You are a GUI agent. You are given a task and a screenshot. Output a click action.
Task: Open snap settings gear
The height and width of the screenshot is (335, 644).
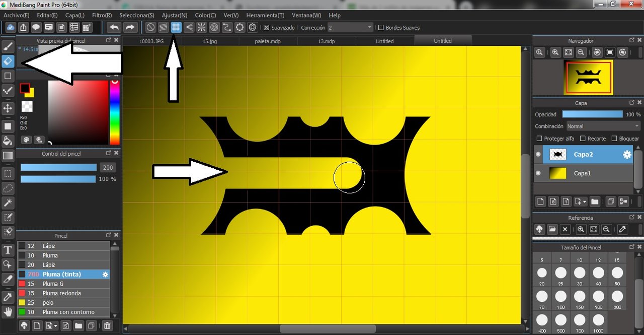coord(253,27)
